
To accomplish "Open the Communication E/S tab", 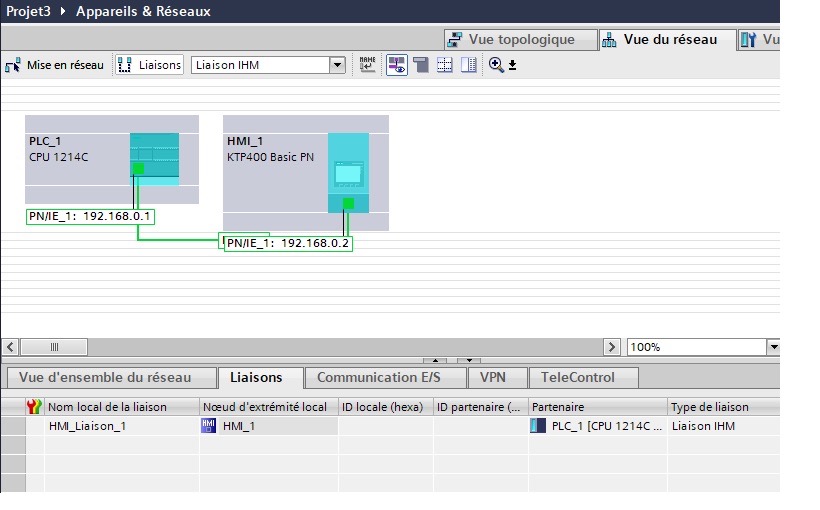I will coord(378,378).
